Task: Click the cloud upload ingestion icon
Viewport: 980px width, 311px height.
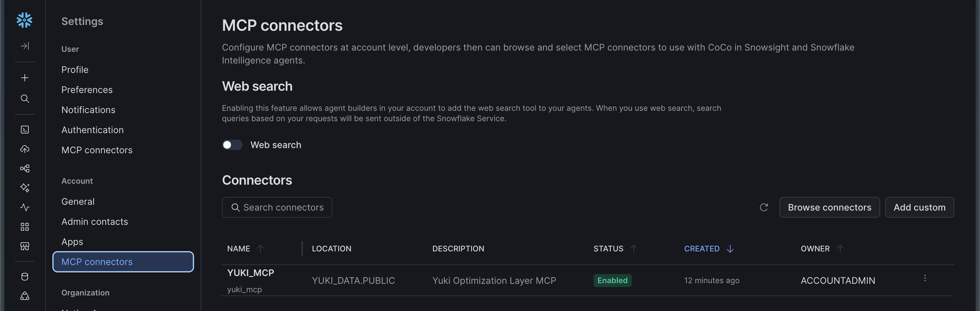Action: [x=25, y=149]
